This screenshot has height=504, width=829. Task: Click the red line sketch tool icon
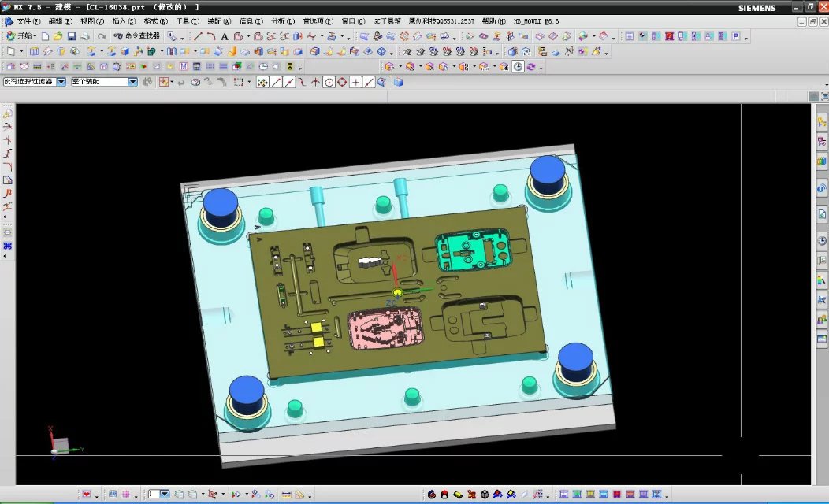[198, 36]
